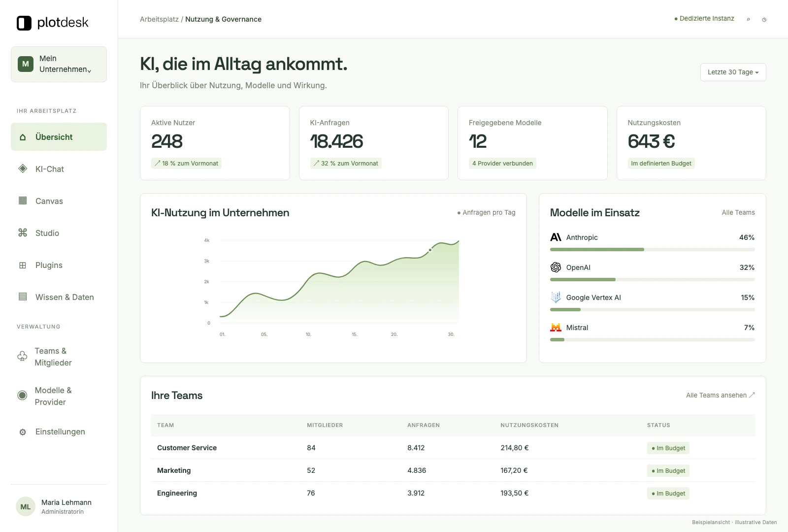Screen dimensions: 788x532
Task: Click the Arbeitsplatz breadcrumb link
Action: pos(159,19)
